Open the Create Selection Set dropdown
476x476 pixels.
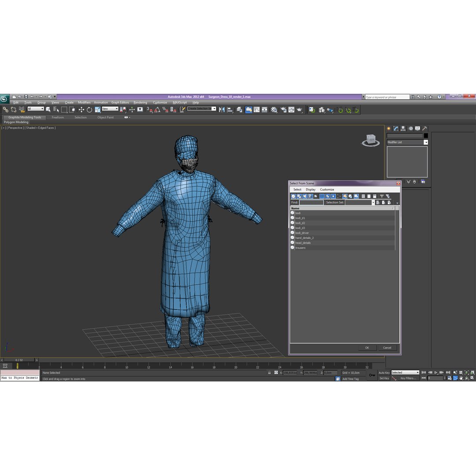(x=214, y=109)
